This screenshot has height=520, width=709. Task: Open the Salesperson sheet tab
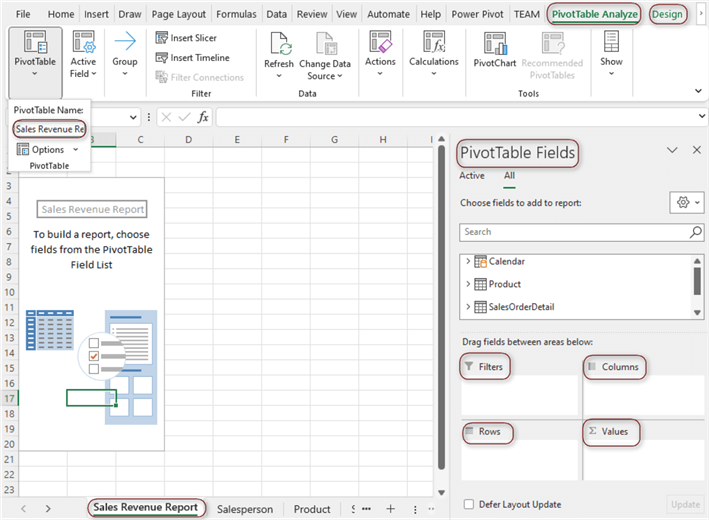click(244, 509)
